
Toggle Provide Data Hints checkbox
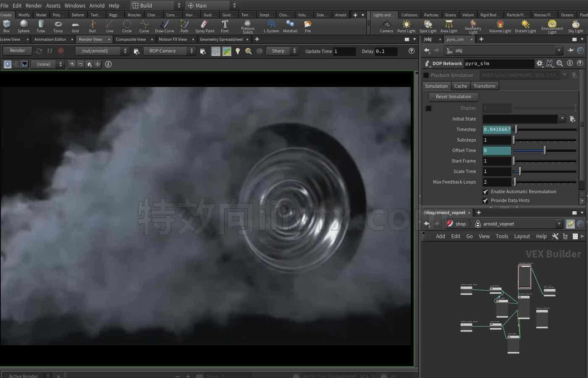486,200
